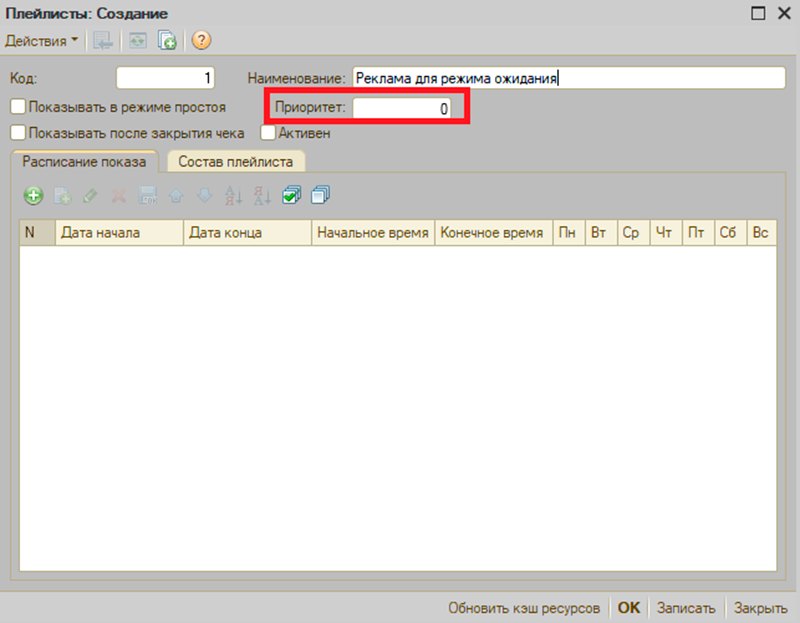Click the reread/refresh icon in top toolbar

[x=138, y=40]
